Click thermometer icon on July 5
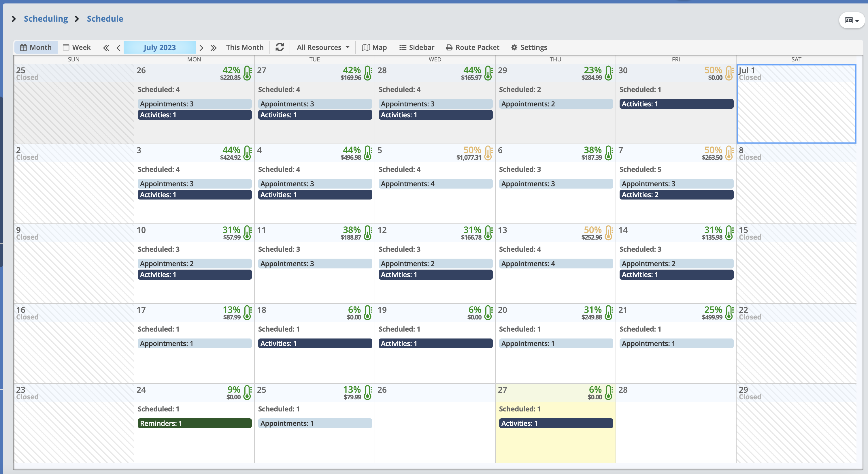The image size is (868, 474). point(488,153)
